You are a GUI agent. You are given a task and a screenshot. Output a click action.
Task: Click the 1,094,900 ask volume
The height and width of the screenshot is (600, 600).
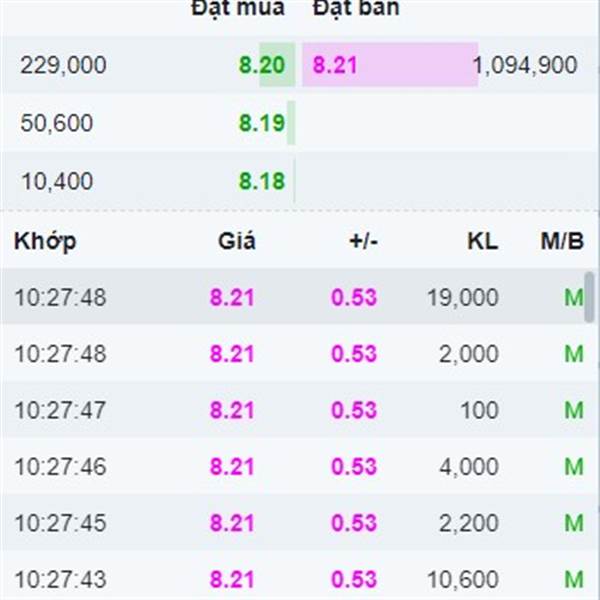(525, 65)
